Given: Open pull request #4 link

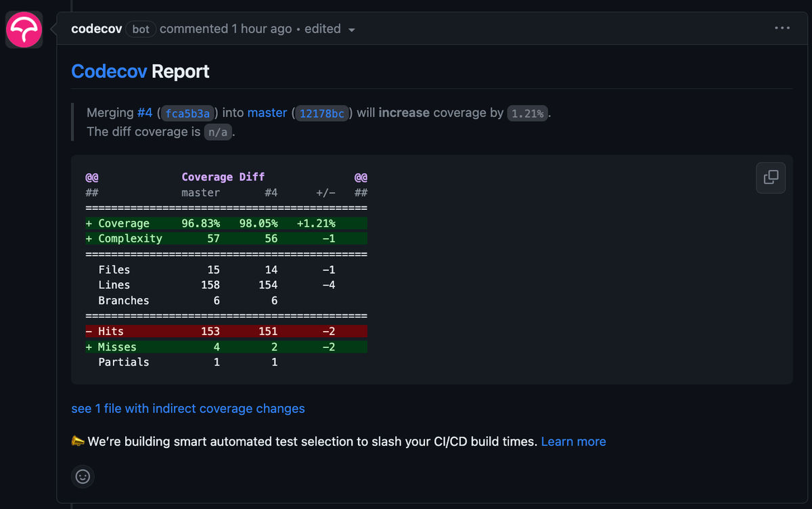Looking at the screenshot, I should 145,113.
